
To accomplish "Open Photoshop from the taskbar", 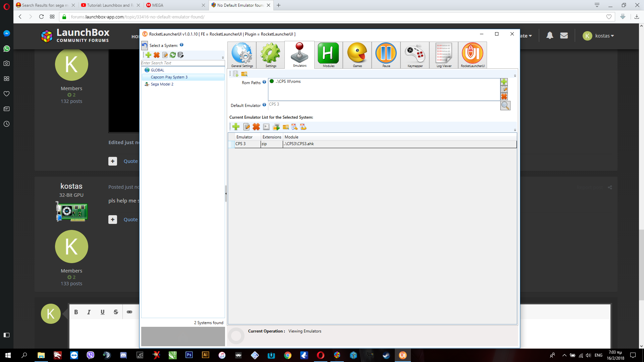I will tap(189, 355).
